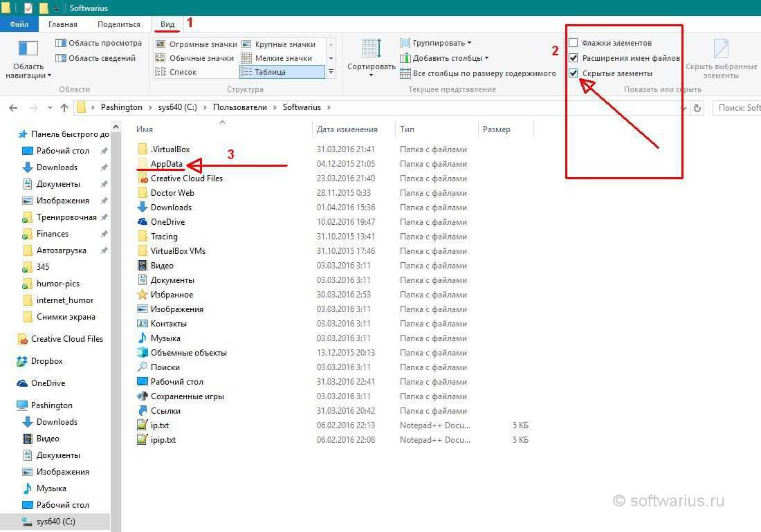This screenshot has width=761, height=532.
Task: Click Область просмотра preview pane button
Action: [98, 43]
